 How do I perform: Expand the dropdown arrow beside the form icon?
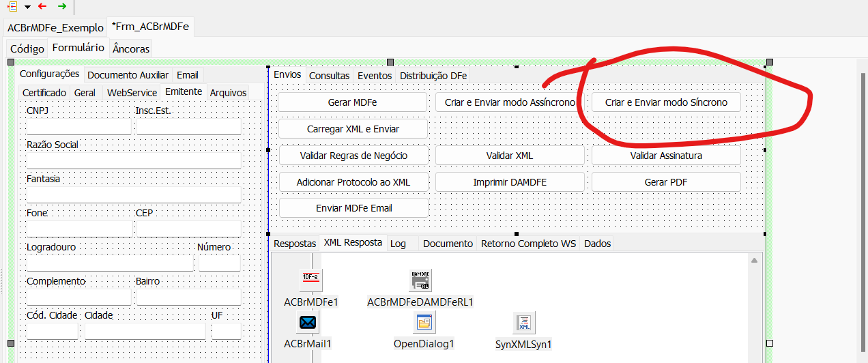27,7
